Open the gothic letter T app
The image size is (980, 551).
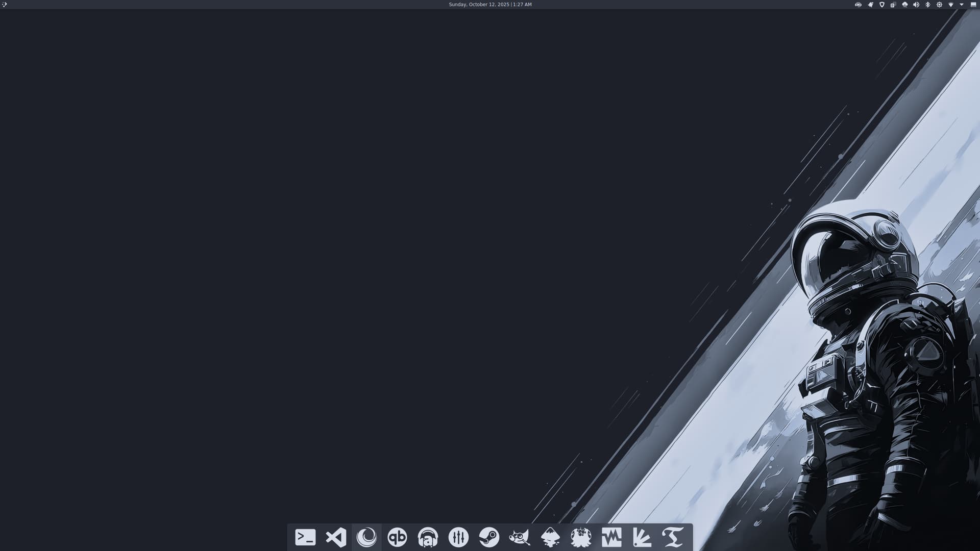coord(673,537)
